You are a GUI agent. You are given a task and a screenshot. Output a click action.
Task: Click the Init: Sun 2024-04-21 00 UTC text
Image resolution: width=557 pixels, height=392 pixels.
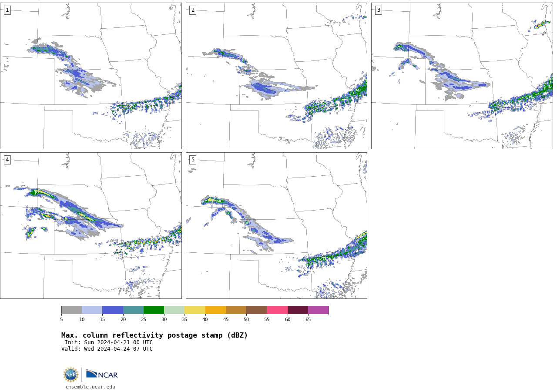(x=109, y=342)
